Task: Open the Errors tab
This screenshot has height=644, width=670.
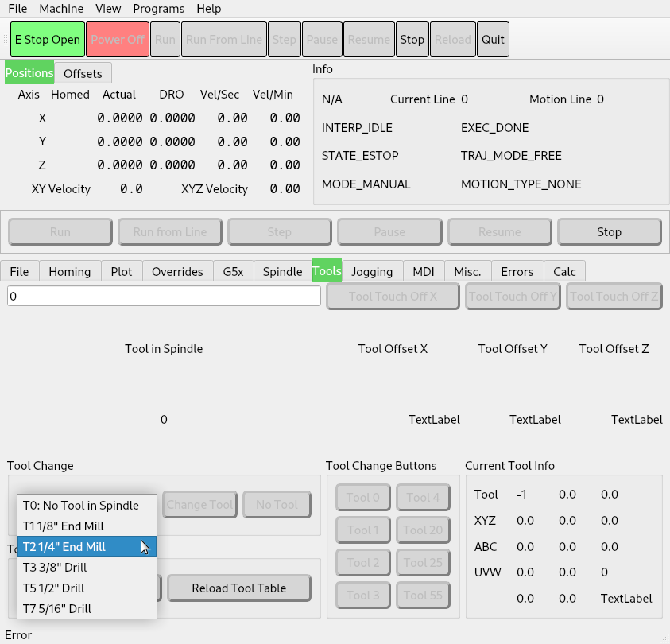Action: [517, 271]
